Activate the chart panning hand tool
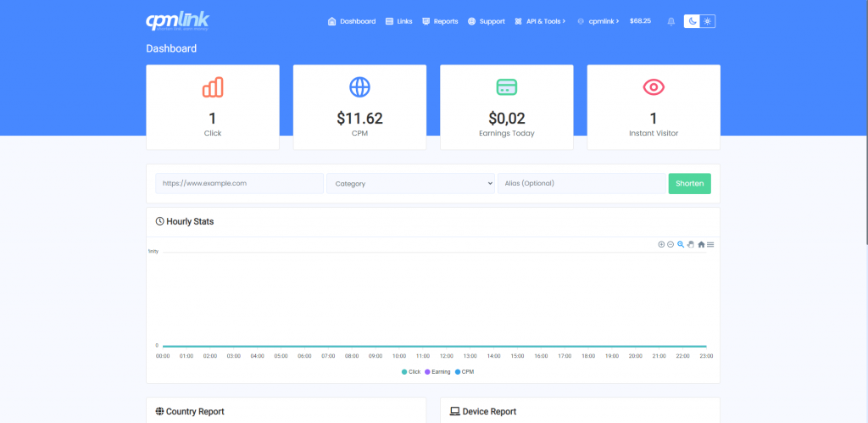Viewport: 868px width, 423px height. (691, 244)
